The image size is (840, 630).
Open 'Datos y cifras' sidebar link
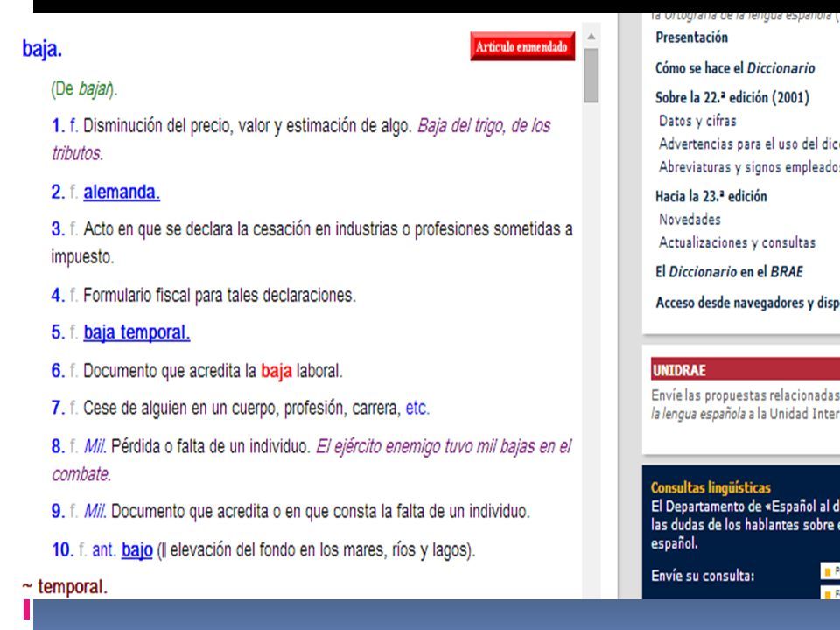[697, 121]
